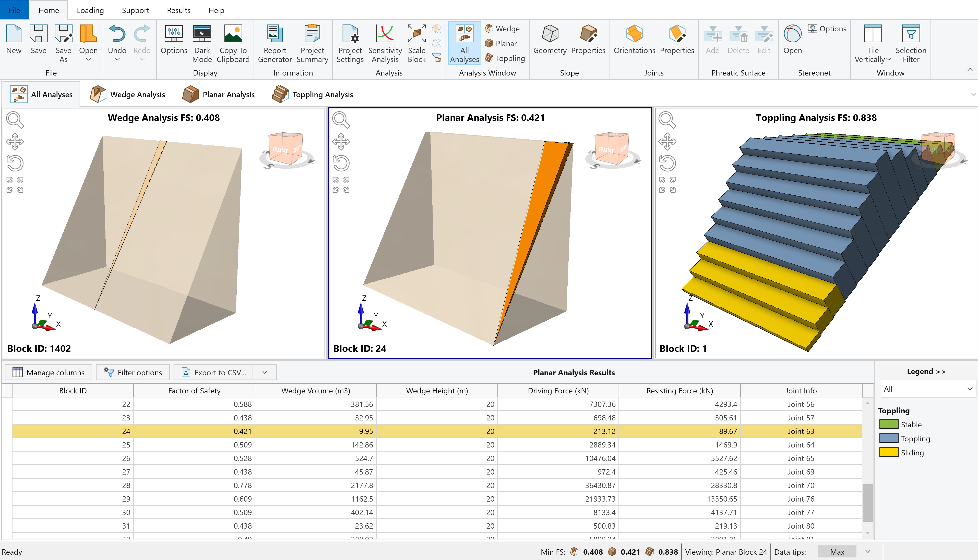
Task: Open Slope Geometry
Action: pos(550,39)
